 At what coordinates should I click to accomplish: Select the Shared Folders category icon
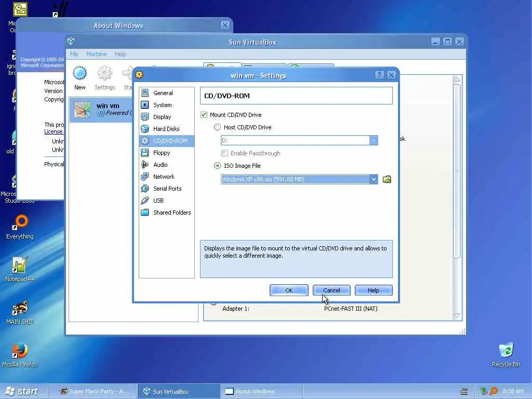pyautogui.click(x=145, y=212)
